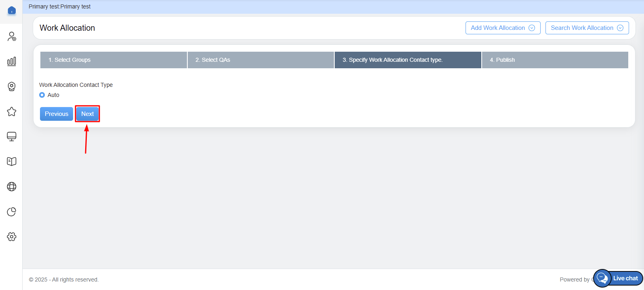Viewport: 644px width, 290px height.
Task: Open the gear settings sidebar icon
Action: [x=12, y=237]
